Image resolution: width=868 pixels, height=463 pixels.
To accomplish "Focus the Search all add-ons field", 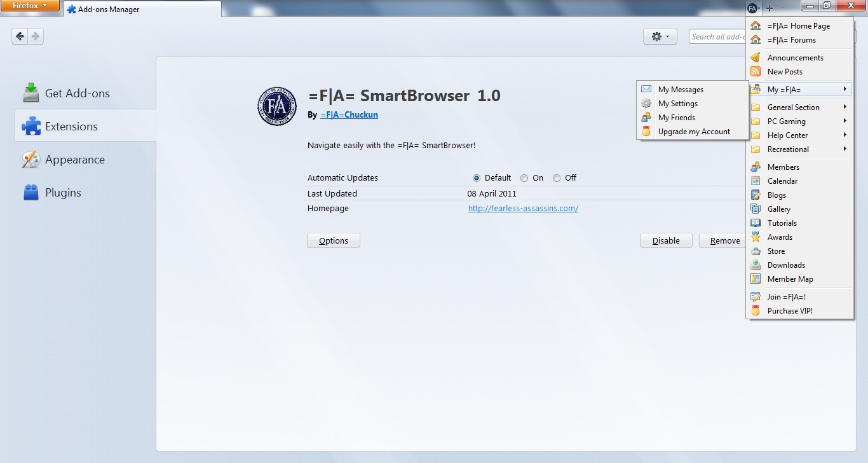I will click(718, 37).
